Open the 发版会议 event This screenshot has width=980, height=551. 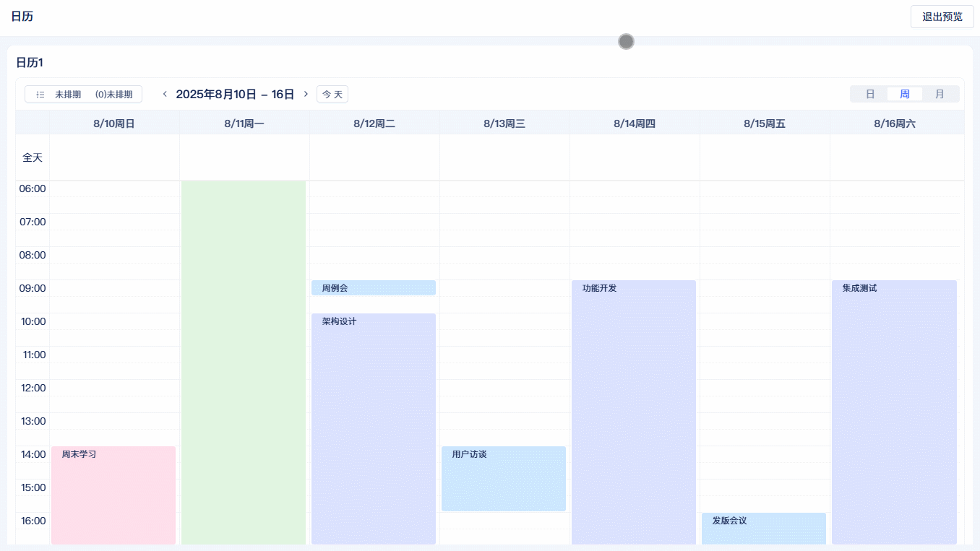coord(764,529)
